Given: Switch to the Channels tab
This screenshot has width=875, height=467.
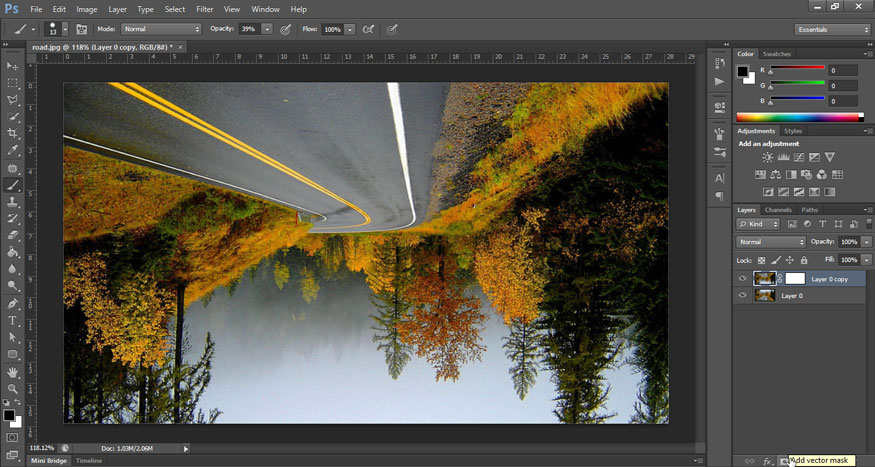Looking at the screenshot, I should click(x=777, y=210).
